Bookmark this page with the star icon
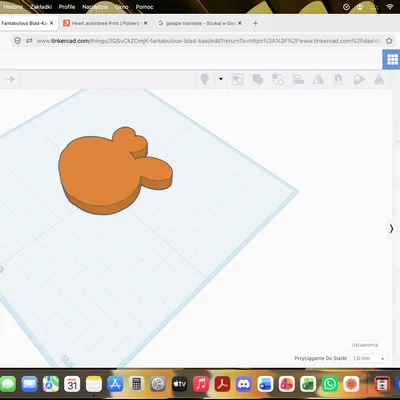Image resolution: width=400 pixels, height=400 pixels. click(x=389, y=41)
